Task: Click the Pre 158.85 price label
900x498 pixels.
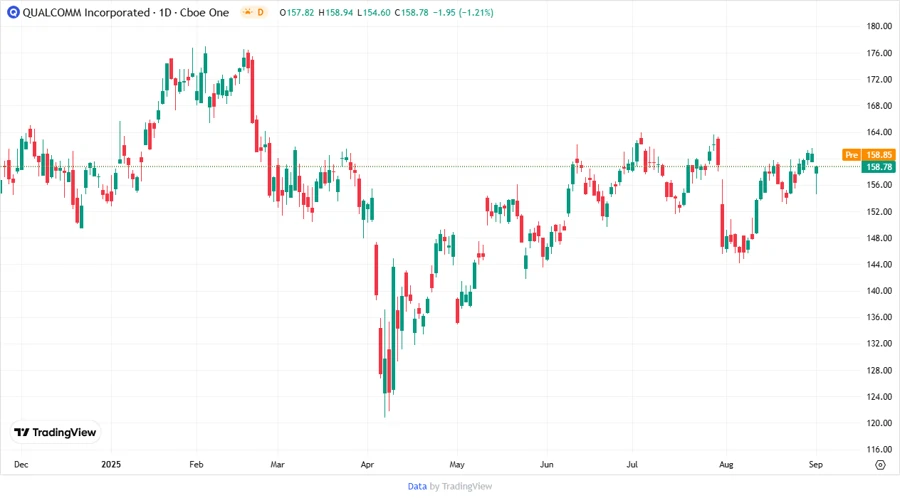Action: [868, 155]
